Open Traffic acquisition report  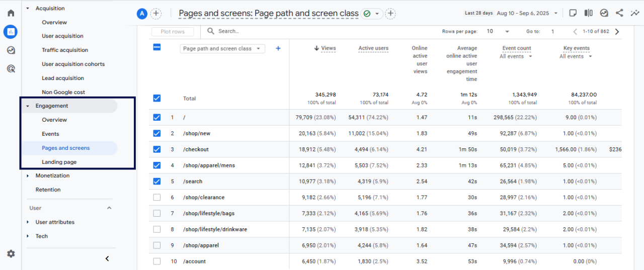click(x=65, y=50)
